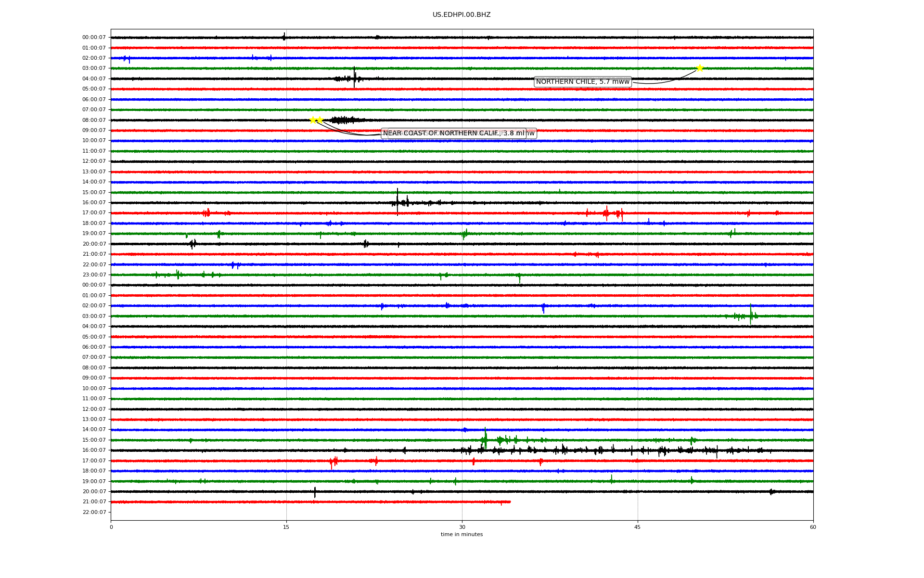Select the NEAR COAST OF NORTHERN CALIF. annotation
924x578 pixels.
point(453,133)
